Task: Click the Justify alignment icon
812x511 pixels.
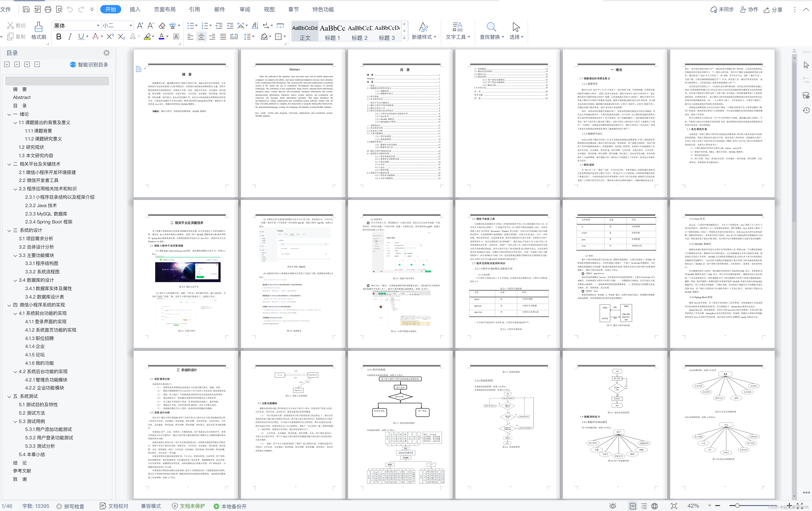Action: [x=223, y=37]
